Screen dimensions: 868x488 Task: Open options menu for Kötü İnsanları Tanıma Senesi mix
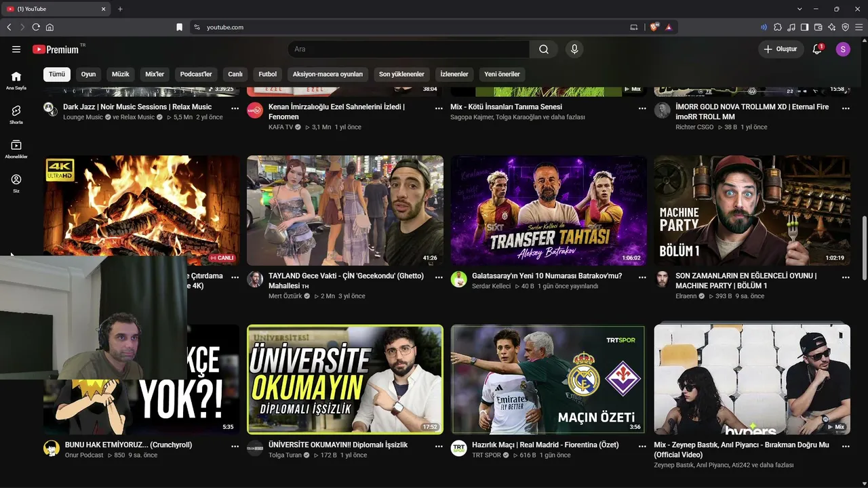[642, 108]
